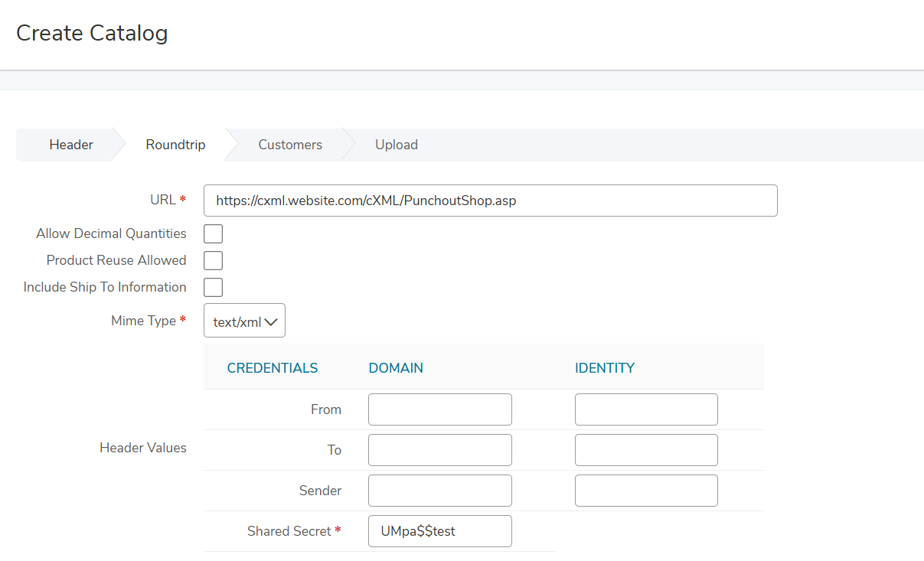Click the Shared Secret input field
The width and height of the screenshot is (924, 561).
coord(439,531)
